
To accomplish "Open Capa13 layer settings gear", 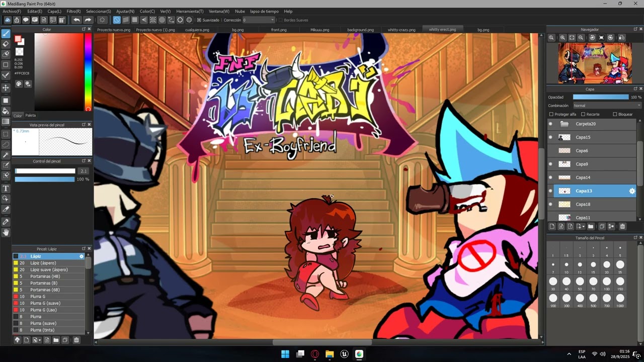I will pyautogui.click(x=632, y=191).
